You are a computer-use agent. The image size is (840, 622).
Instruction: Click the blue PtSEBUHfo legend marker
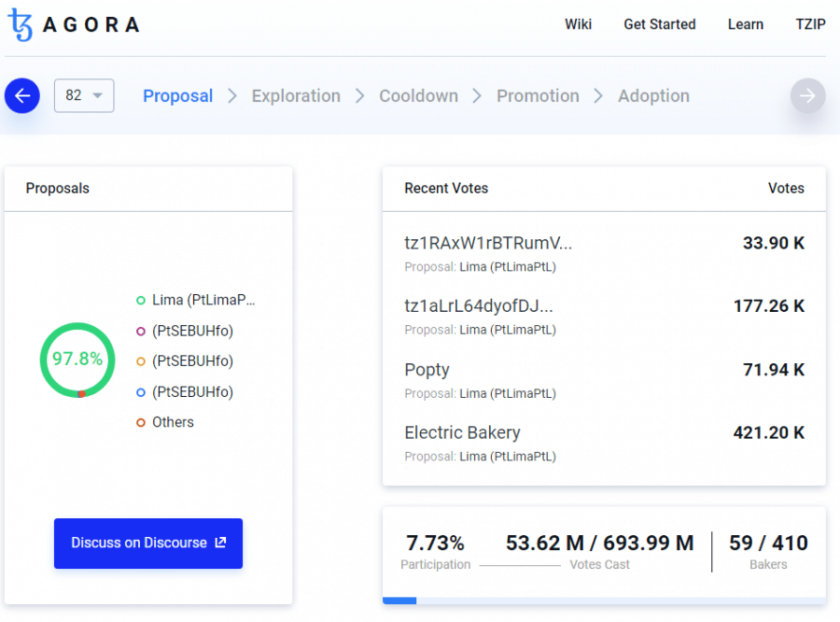point(141,392)
